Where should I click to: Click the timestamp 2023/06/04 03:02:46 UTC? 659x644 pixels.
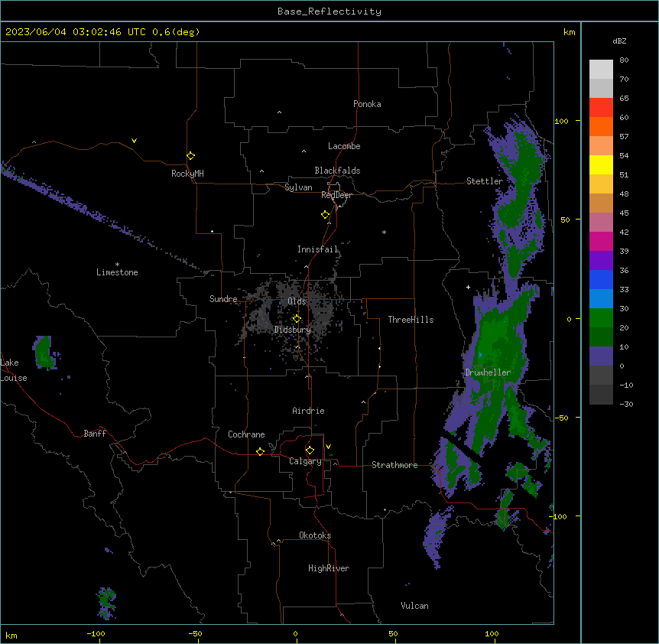76,32
